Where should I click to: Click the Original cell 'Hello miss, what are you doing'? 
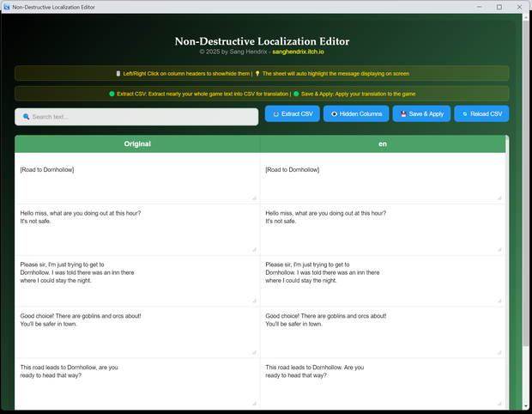pyautogui.click(x=137, y=229)
